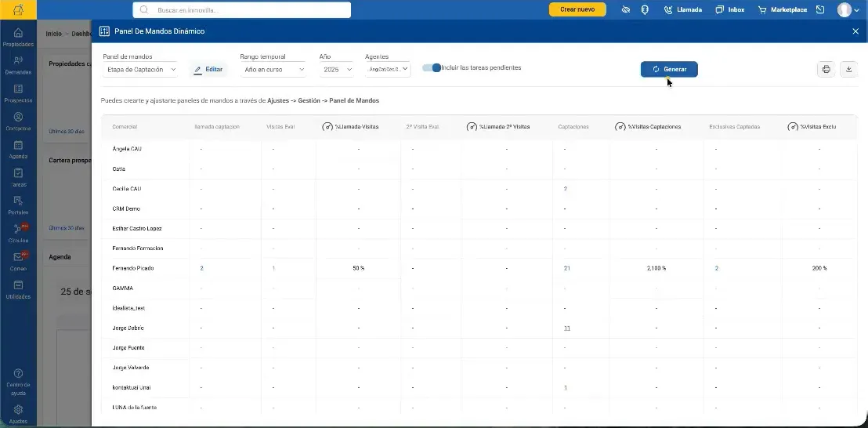868x428 pixels.
Task: Open Demandas in the sidebar
Action: pyautogui.click(x=18, y=65)
